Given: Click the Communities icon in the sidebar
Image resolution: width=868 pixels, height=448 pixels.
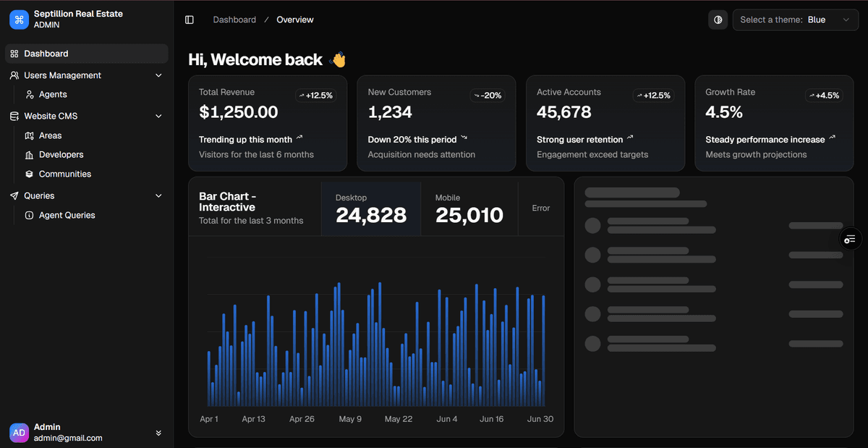Looking at the screenshot, I should pos(30,174).
